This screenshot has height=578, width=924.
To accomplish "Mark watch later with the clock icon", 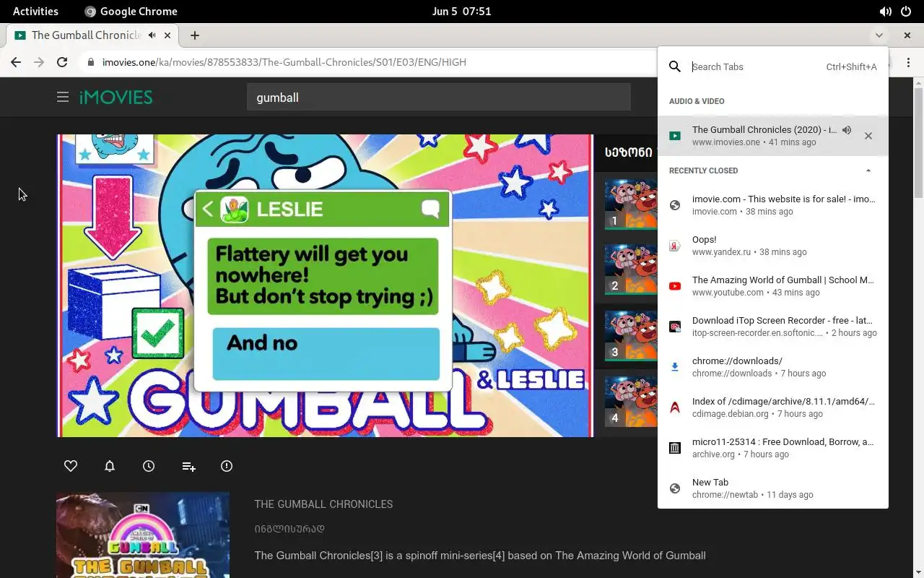I will click(x=149, y=466).
